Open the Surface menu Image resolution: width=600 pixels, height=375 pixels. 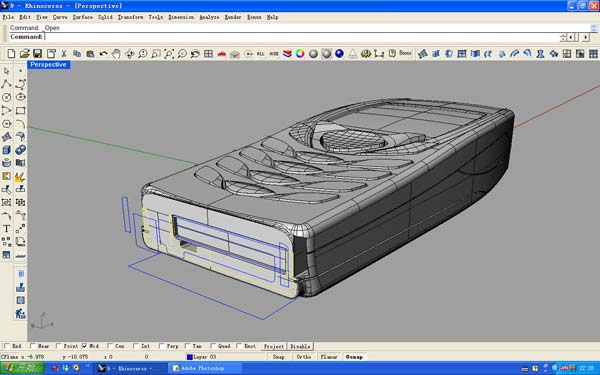coord(83,17)
